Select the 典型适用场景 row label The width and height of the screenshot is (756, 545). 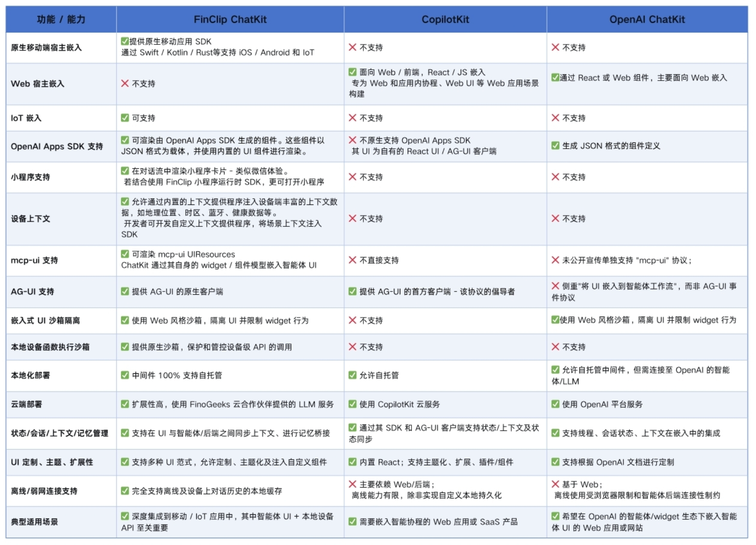click(x=34, y=522)
